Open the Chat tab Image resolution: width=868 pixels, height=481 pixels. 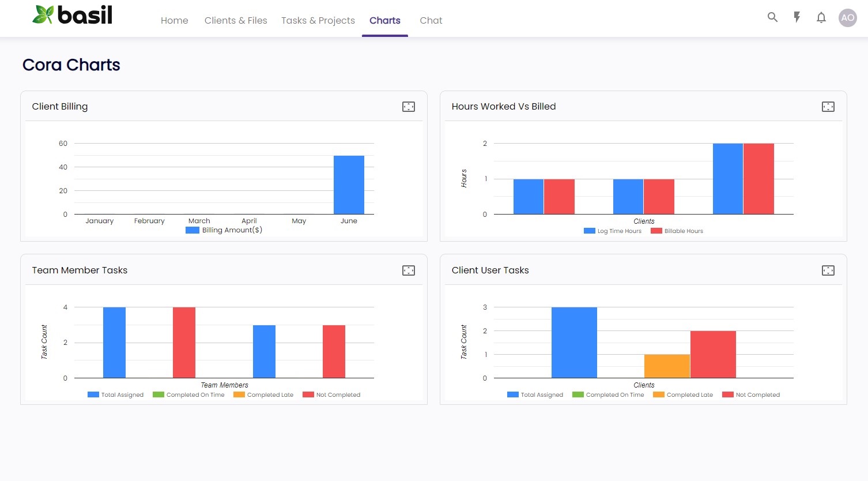(x=431, y=21)
